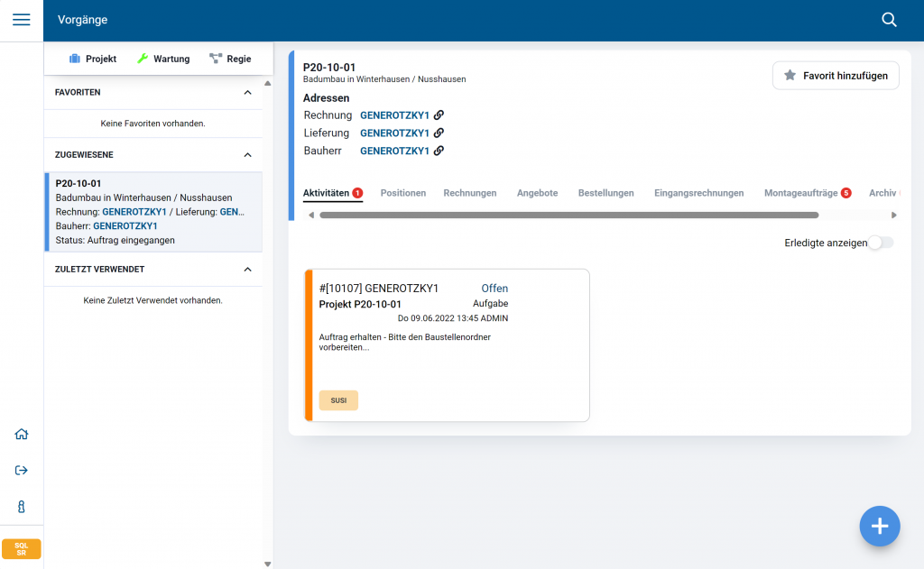
Task: Click the home icon in sidebar
Action: (22, 434)
